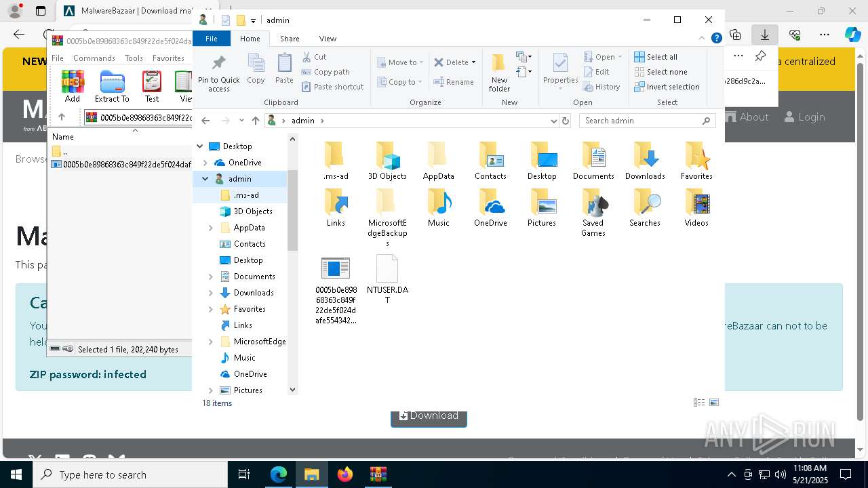Viewport: 868px width, 488px height.
Task: Switch to the Share ribbon tab
Action: click(x=290, y=39)
